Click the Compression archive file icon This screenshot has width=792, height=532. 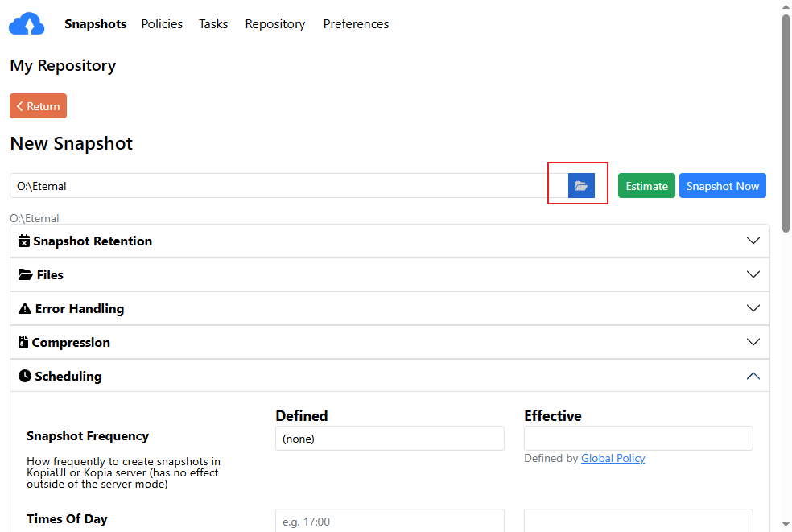pos(23,343)
